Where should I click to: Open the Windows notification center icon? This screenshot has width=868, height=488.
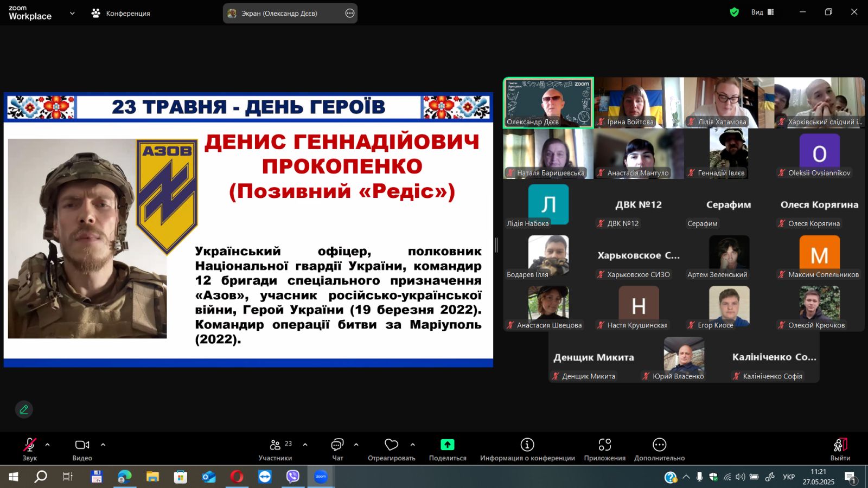[x=850, y=477]
